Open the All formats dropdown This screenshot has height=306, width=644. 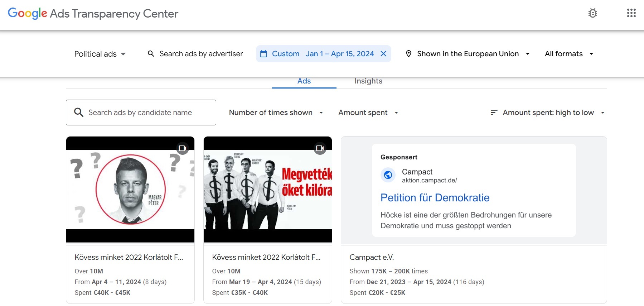click(569, 54)
